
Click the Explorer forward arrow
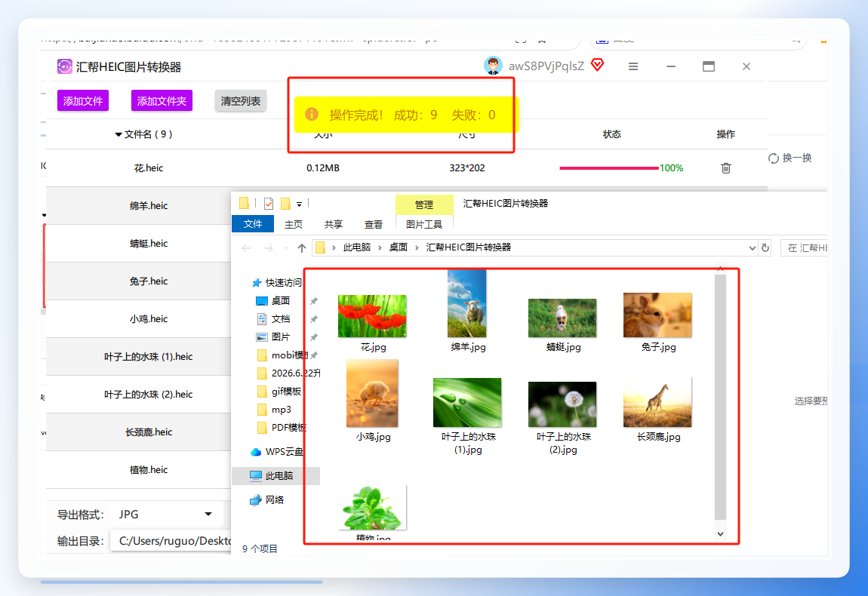[x=269, y=248]
